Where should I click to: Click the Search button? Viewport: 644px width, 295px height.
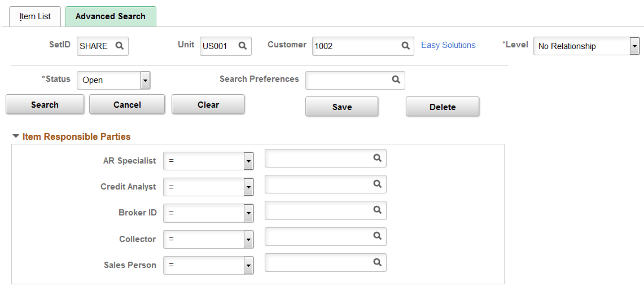pos(45,104)
